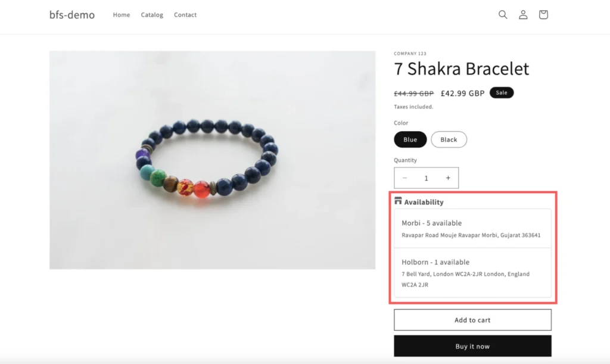Select the Holborn store availability entry

tap(472, 272)
